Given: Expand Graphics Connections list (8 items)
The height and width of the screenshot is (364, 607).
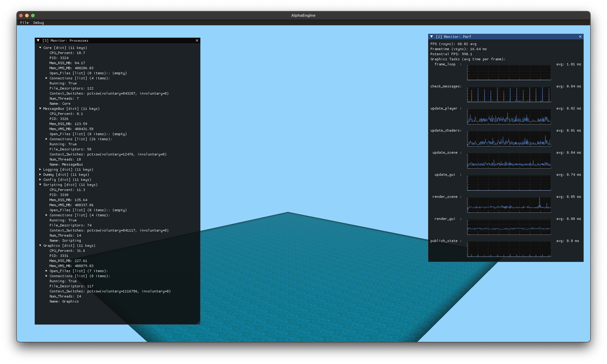Looking at the screenshot, I should (47, 276).
